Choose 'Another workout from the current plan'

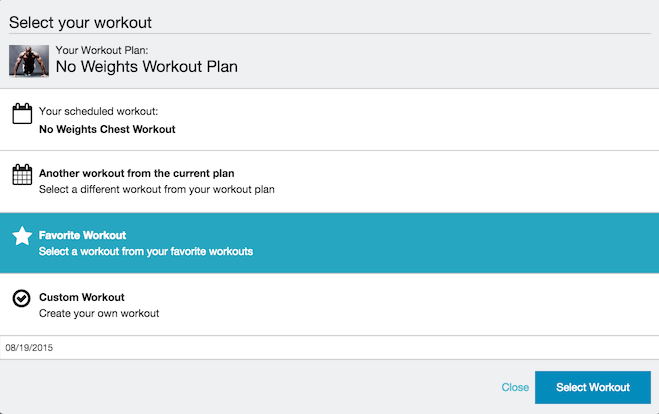click(x=136, y=173)
